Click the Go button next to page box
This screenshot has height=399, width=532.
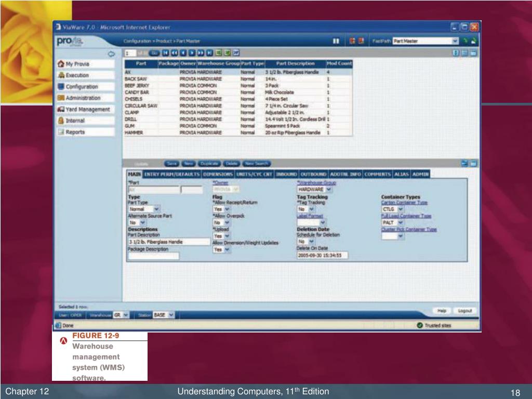click(x=154, y=53)
